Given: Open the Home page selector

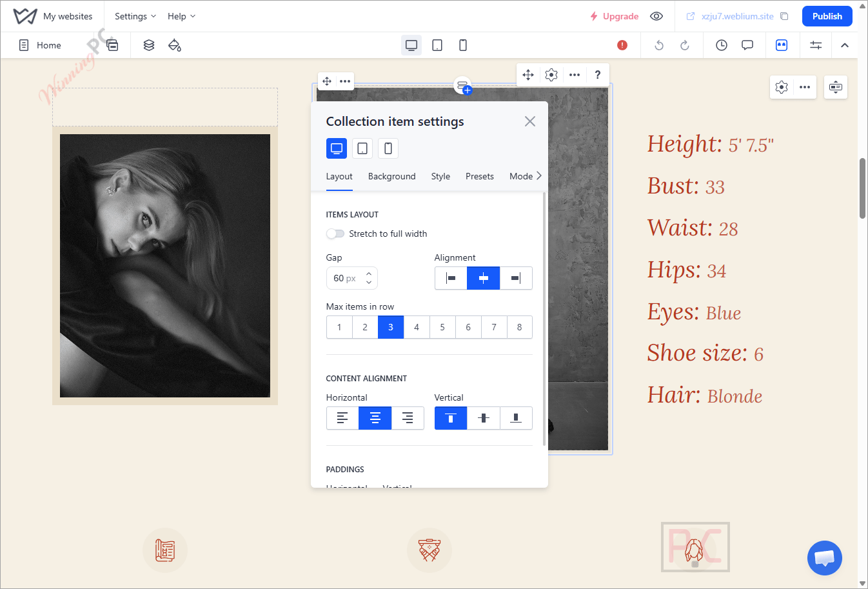Looking at the screenshot, I should click(40, 45).
